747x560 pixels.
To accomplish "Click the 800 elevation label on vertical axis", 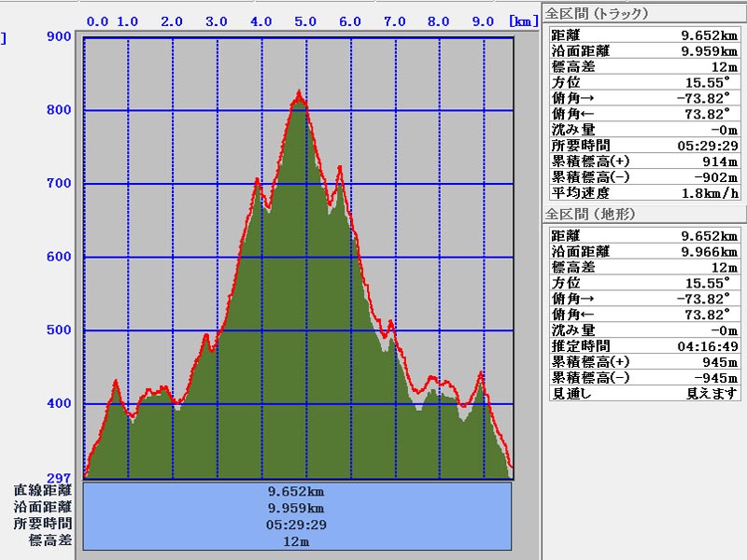I will 59,110.
